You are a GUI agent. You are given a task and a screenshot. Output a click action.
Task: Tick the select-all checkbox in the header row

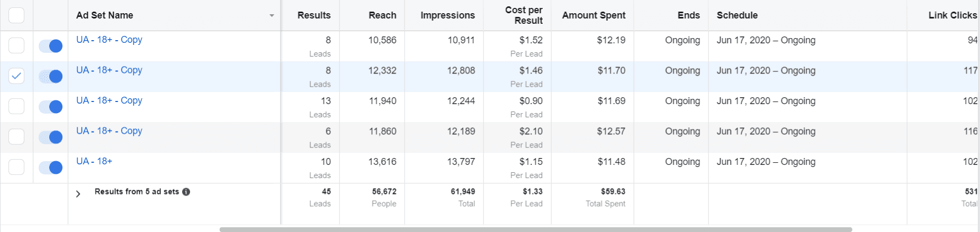[16, 15]
